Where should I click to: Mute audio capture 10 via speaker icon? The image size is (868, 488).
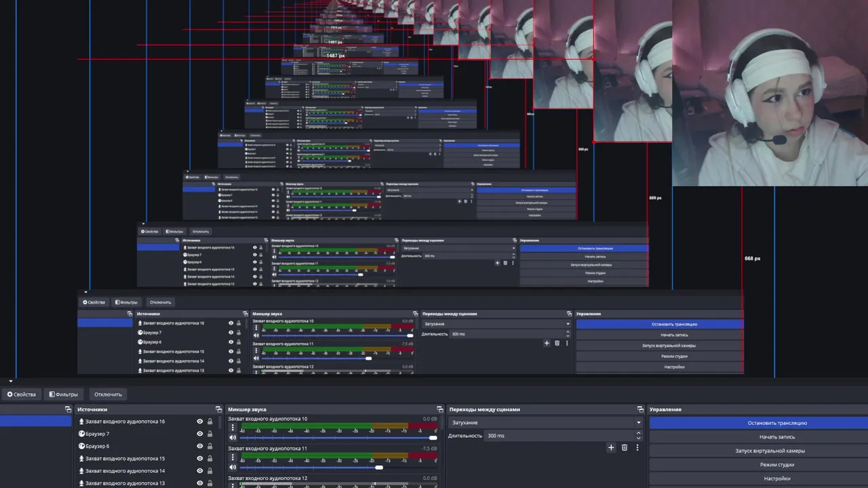point(233,438)
